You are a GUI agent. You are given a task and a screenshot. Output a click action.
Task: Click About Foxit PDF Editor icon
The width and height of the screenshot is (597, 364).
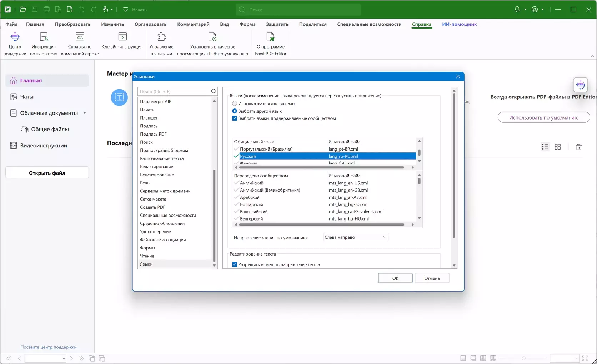[x=270, y=37]
